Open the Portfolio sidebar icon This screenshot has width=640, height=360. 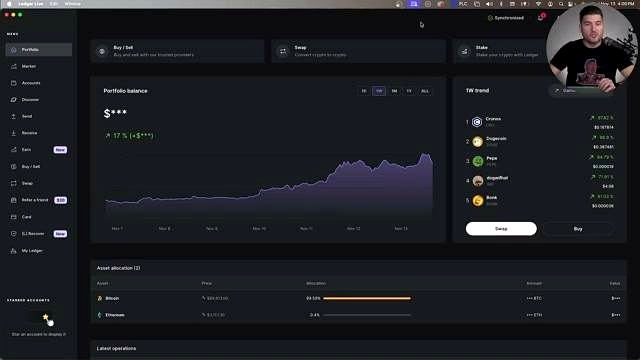(13, 50)
